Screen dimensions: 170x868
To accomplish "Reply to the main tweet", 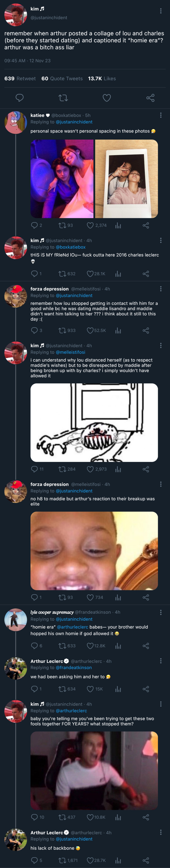I will tap(20, 98).
